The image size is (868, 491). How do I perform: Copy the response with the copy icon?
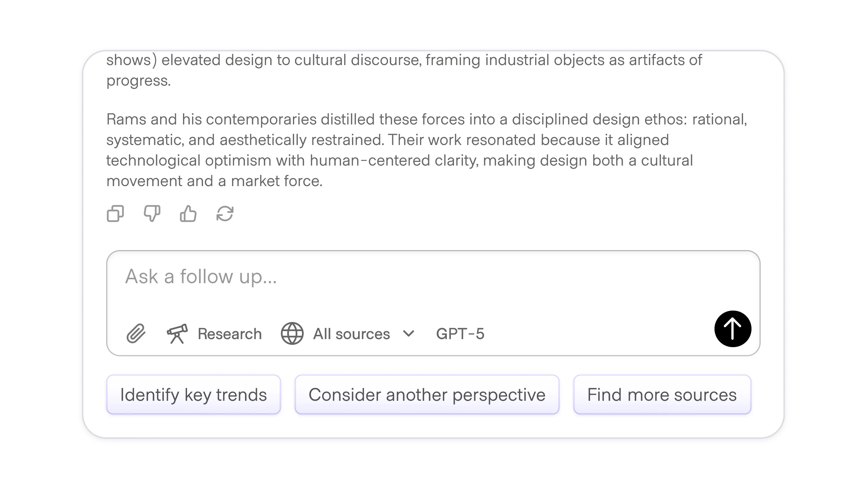[115, 214]
